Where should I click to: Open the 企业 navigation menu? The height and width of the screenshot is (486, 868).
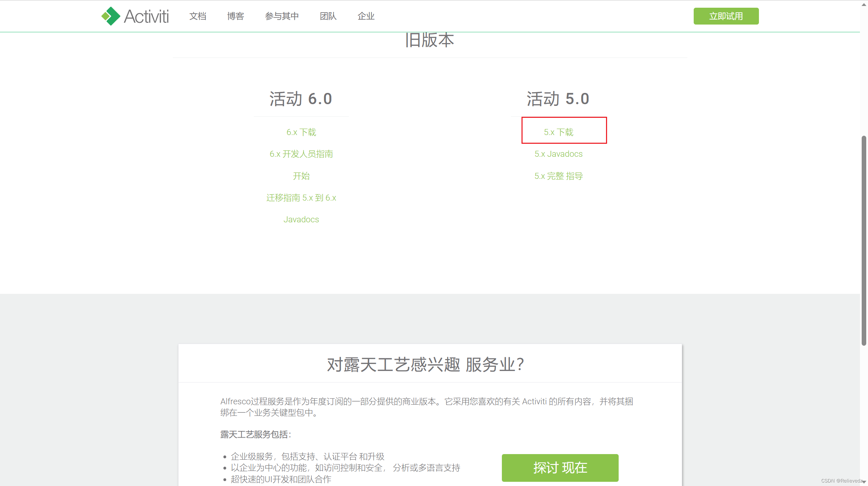366,16
